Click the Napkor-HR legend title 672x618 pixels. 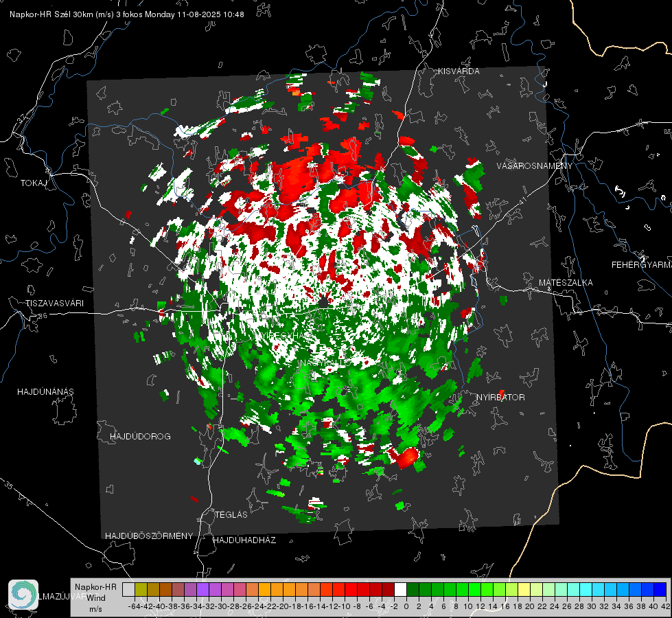point(95,587)
